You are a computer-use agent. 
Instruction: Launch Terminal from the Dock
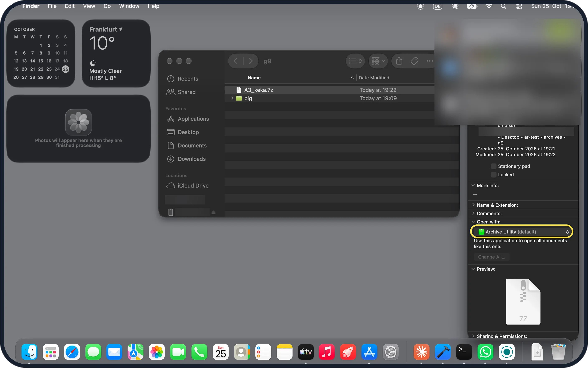point(464,352)
